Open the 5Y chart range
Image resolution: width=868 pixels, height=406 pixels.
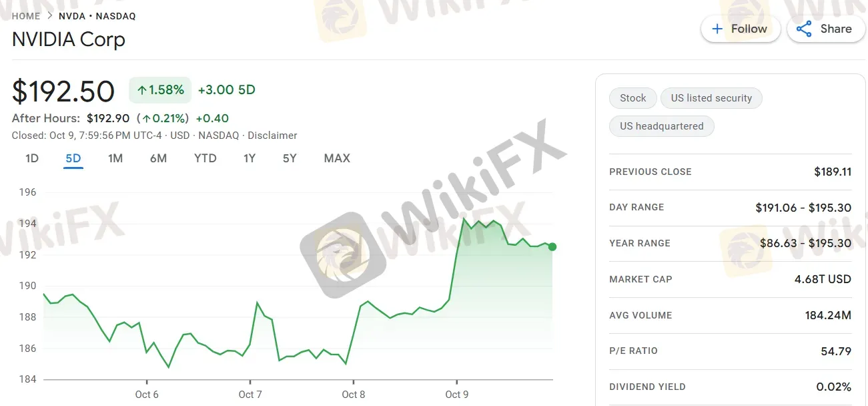pos(290,158)
